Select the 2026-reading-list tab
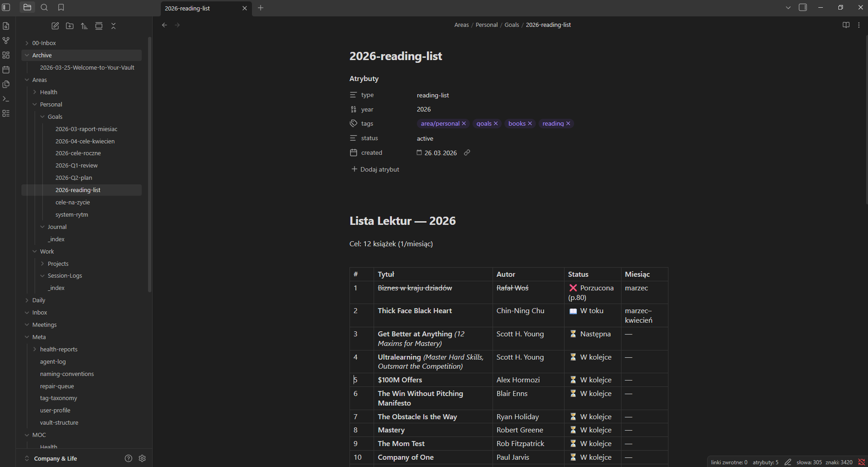 [200, 8]
